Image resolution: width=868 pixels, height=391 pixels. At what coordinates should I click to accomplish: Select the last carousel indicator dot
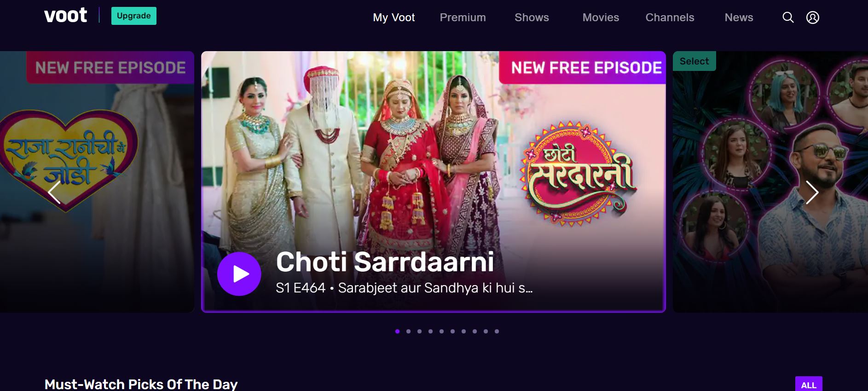tap(497, 331)
